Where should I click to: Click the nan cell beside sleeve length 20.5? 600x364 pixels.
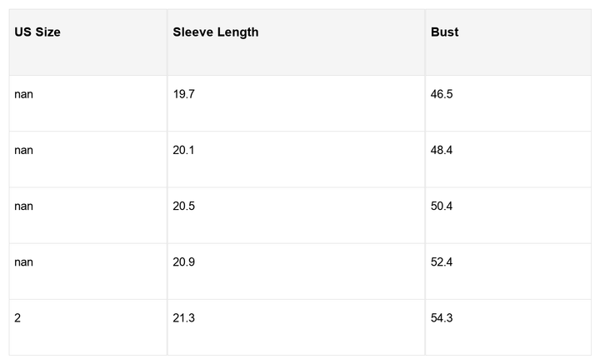tap(24, 207)
